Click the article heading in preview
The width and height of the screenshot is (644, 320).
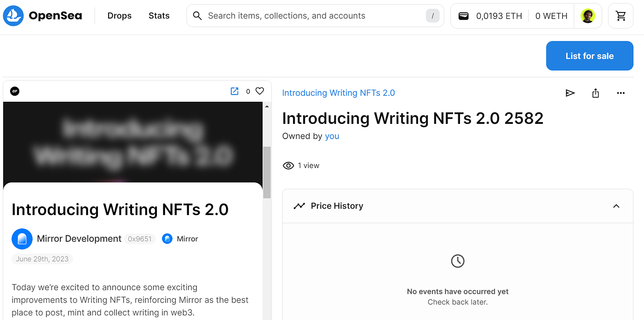click(120, 209)
